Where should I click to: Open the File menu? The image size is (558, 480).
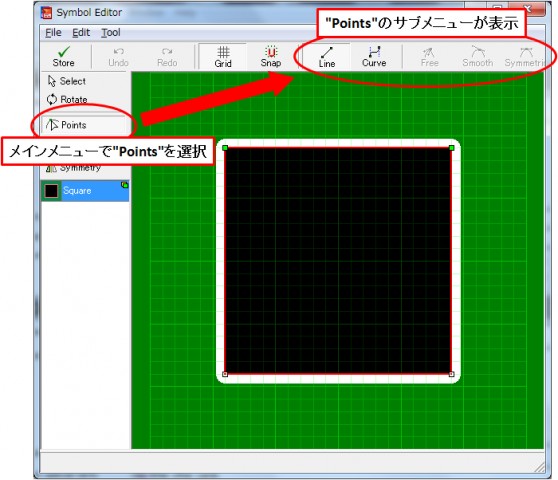(x=53, y=33)
